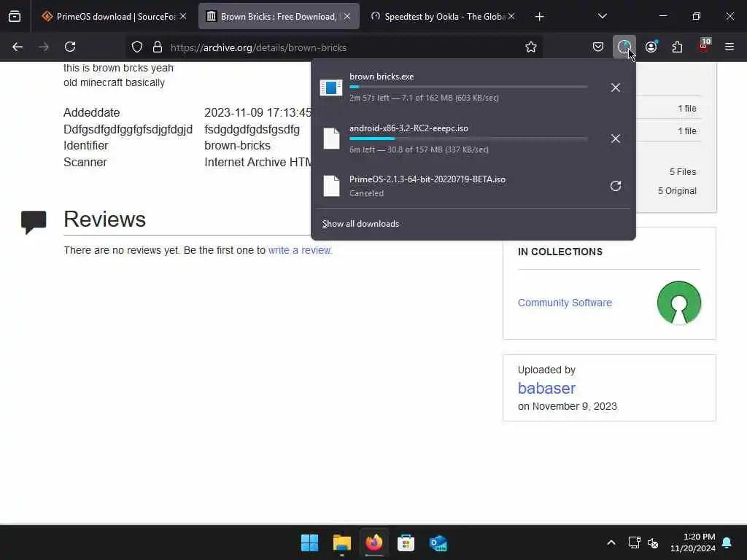Click Firefox icon in the taskbar
The image size is (747, 560).
[374, 542]
